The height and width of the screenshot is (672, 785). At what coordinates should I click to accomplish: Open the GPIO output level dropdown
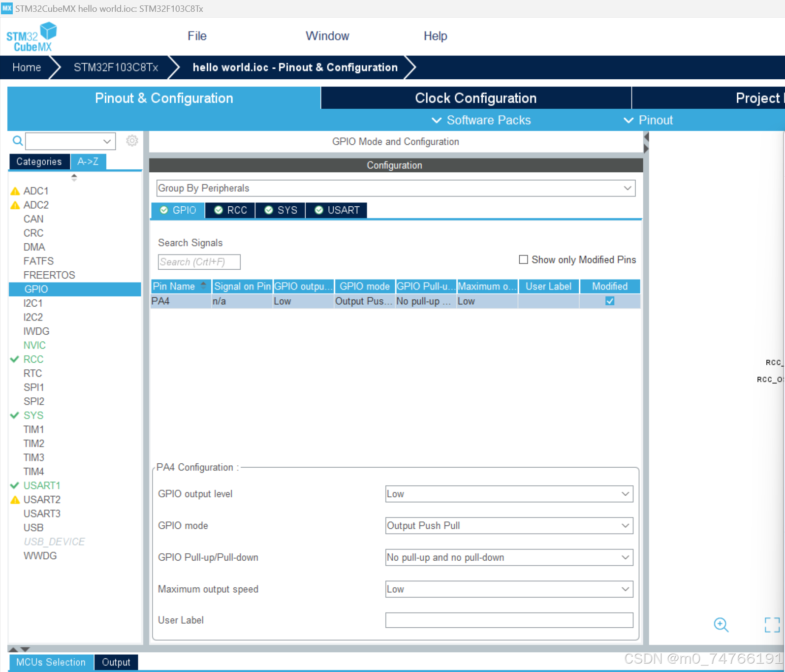(509, 494)
